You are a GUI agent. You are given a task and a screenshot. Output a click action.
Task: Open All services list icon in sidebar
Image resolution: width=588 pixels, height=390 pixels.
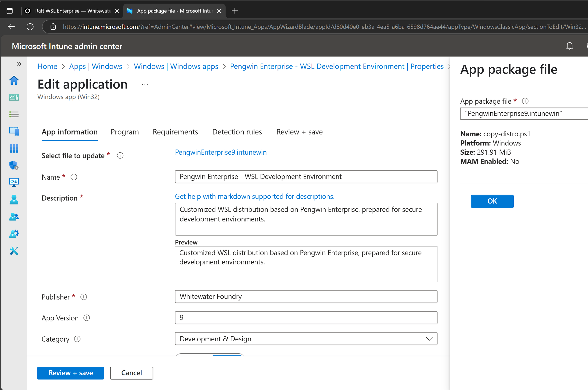point(14,114)
